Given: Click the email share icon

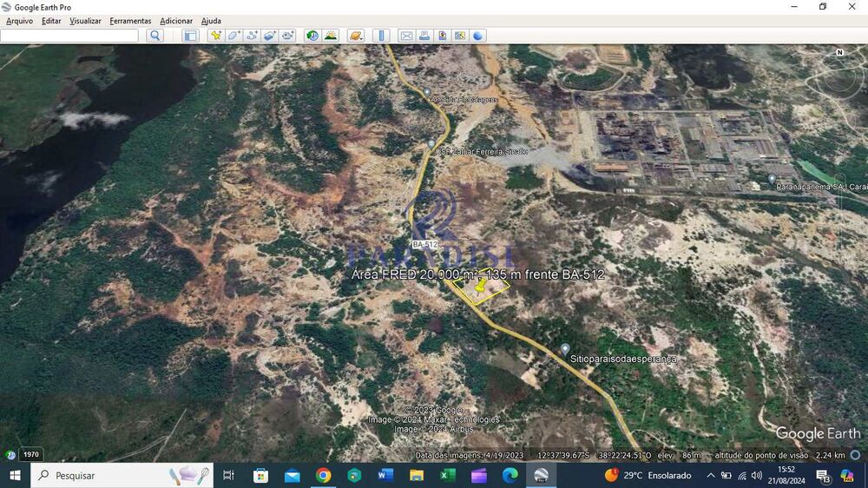Looking at the screenshot, I should coord(405,36).
